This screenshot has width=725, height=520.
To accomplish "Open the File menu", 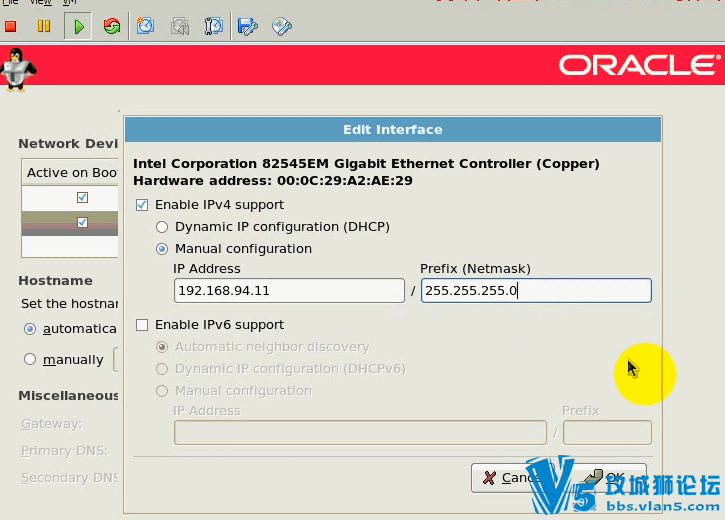I will coord(9,2).
